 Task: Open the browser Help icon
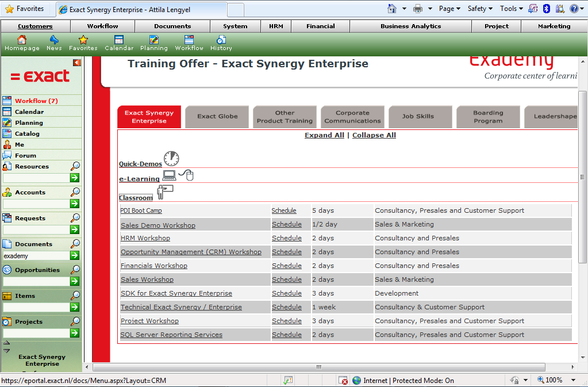(x=574, y=9)
